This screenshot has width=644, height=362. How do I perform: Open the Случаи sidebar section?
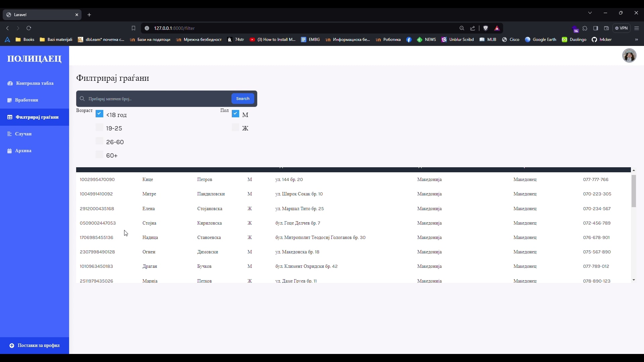coord(23,134)
